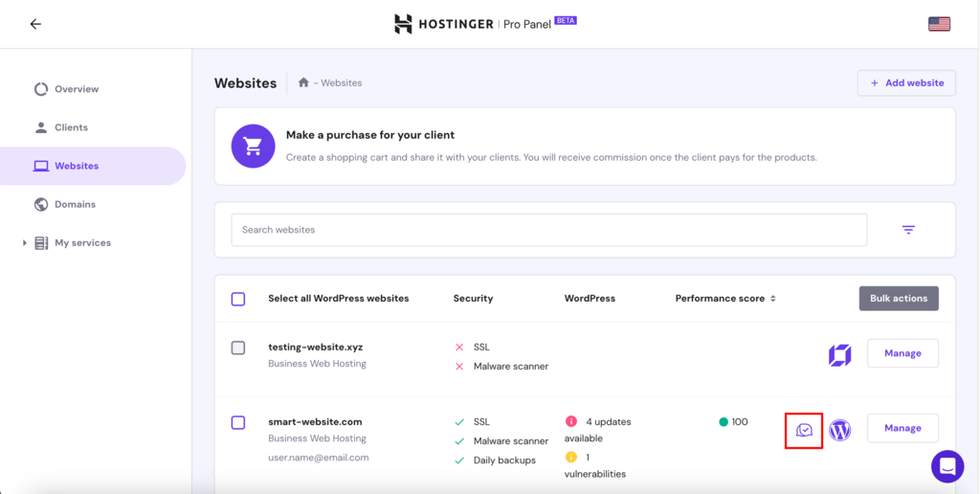Screen dimensions: 980x494
Task: Click the Add website button
Action: (905, 83)
